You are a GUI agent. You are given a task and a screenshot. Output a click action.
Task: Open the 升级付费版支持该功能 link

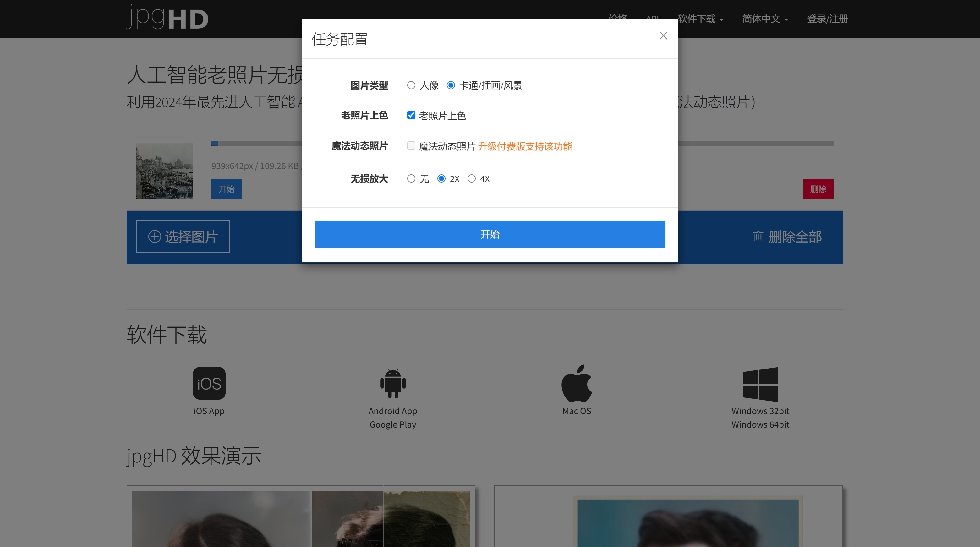coord(525,146)
